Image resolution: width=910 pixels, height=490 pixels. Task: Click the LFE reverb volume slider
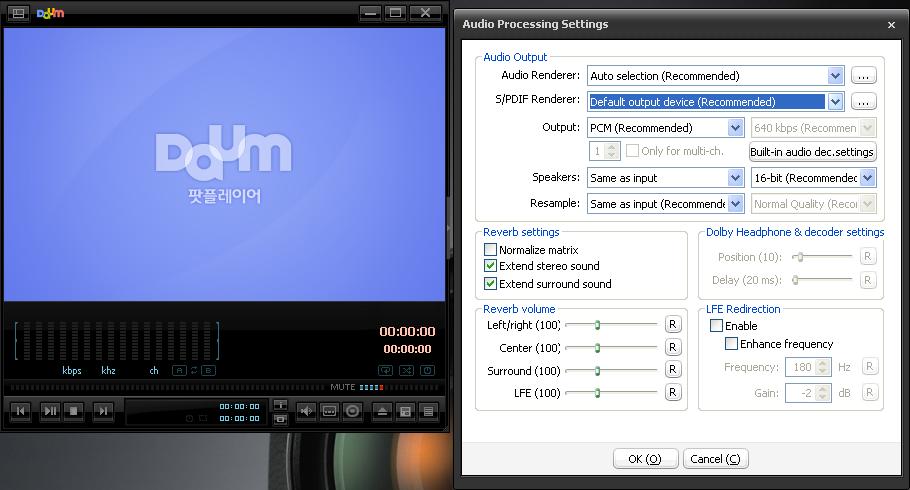click(611, 393)
